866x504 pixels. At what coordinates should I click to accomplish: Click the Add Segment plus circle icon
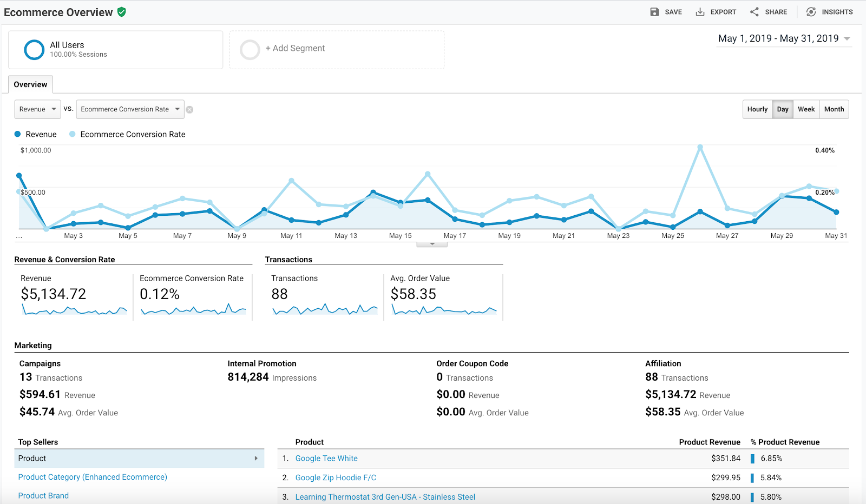click(250, 49)
